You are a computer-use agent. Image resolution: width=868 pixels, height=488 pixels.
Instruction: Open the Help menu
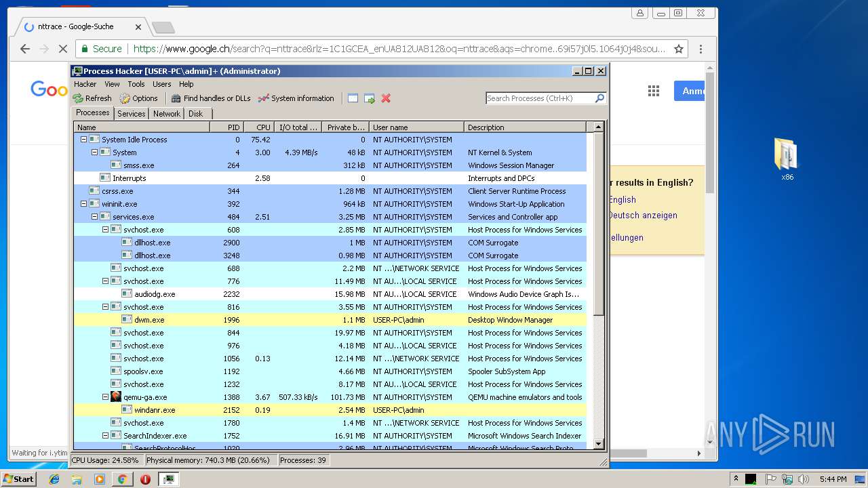point(186,84)
